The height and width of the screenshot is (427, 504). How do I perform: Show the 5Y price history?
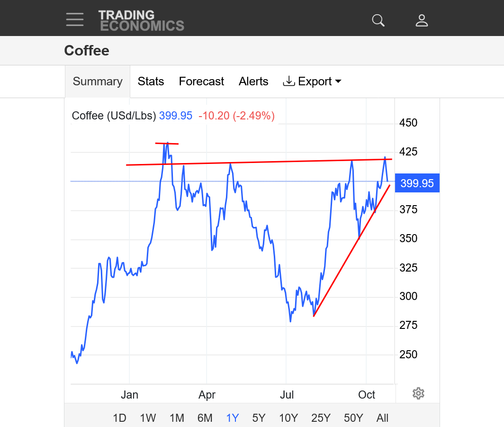point(259,418)
